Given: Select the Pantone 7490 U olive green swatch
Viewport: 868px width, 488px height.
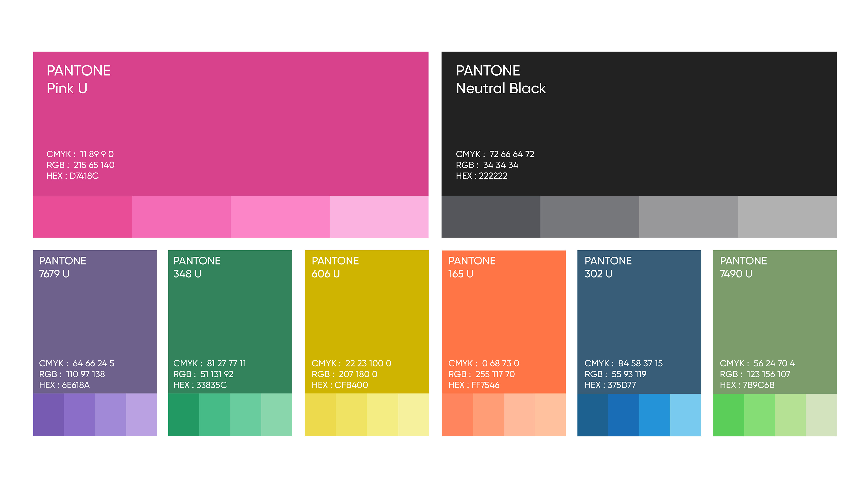Looking at the screenshot, I should coord(775,322).
